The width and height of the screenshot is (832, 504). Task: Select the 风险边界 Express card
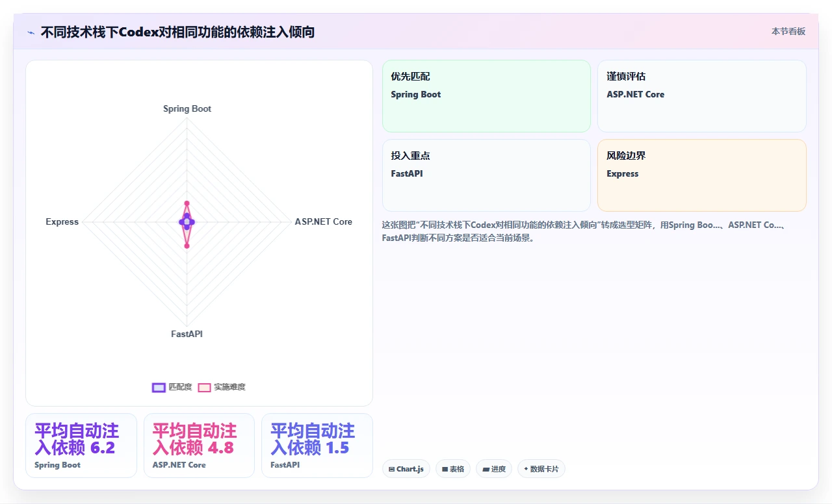pyautogui.click(x=702, y=175)
